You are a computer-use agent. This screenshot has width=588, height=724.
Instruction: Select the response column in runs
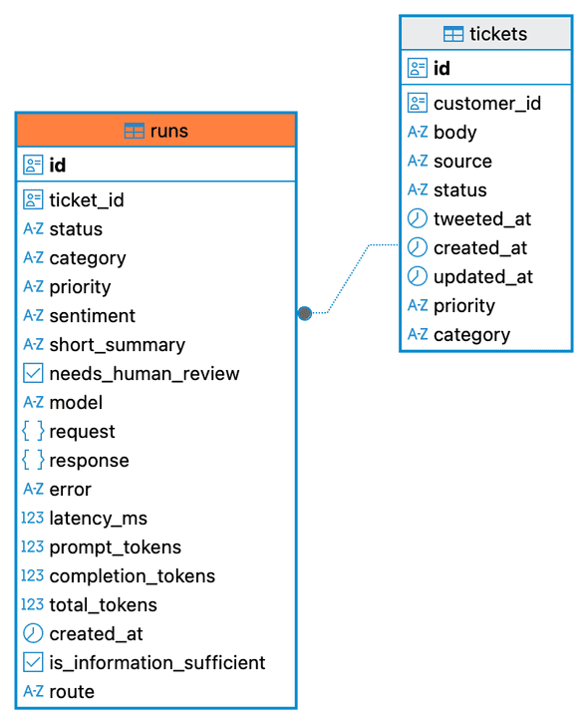pyautogui.click(x=156, y=461)
